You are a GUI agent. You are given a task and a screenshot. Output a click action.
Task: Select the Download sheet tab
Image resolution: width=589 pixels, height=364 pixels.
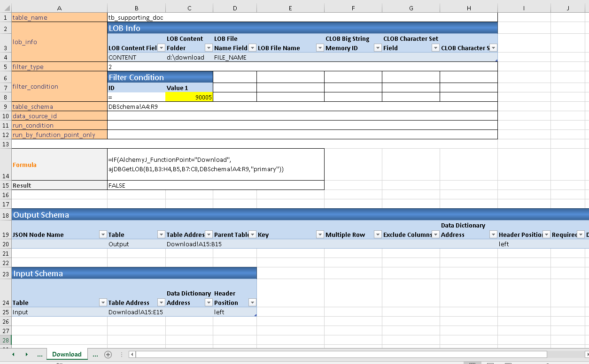pos(67,355)
